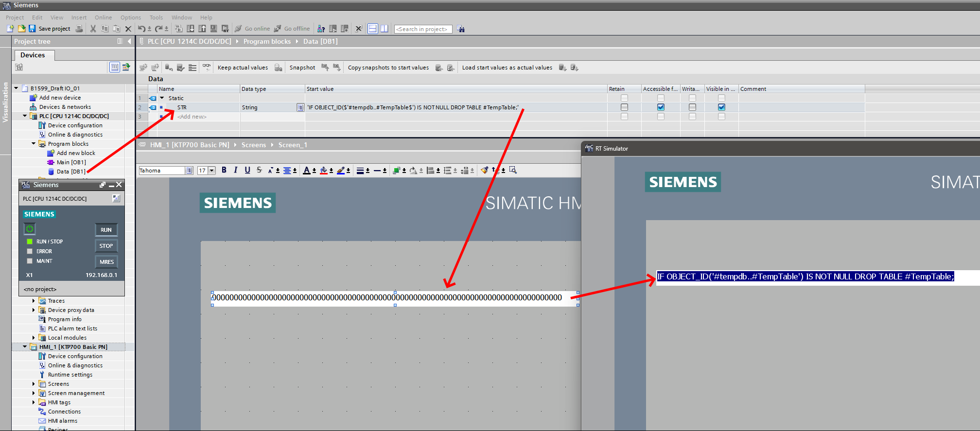
Task: Click the STOP button in PLCSIM
Action: (x=106, y=246)
